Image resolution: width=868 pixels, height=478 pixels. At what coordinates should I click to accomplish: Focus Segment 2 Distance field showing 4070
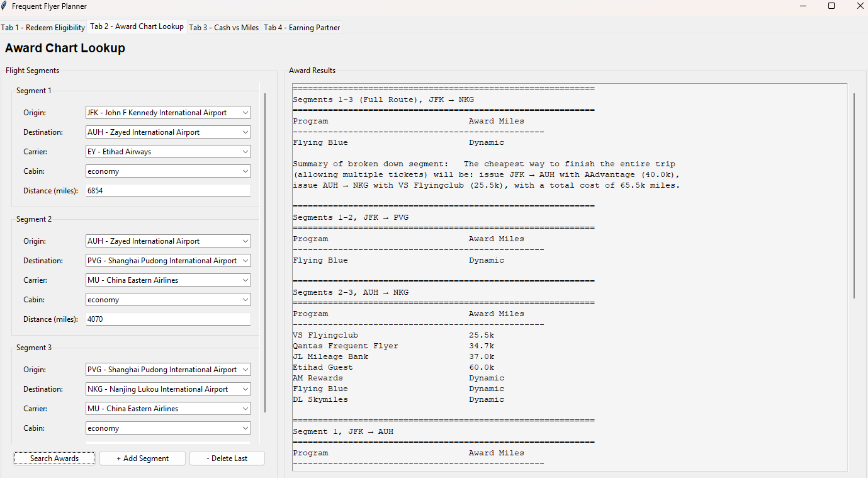[x=167, y=319]
